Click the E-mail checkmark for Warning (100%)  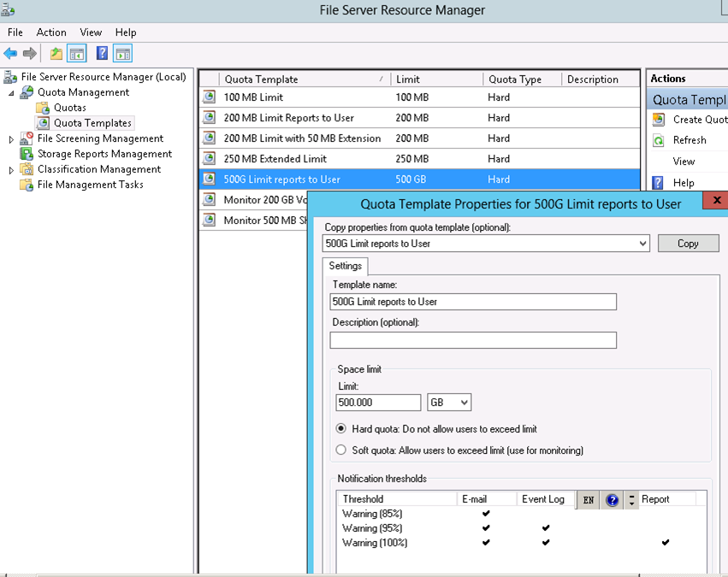coord(486,542)
